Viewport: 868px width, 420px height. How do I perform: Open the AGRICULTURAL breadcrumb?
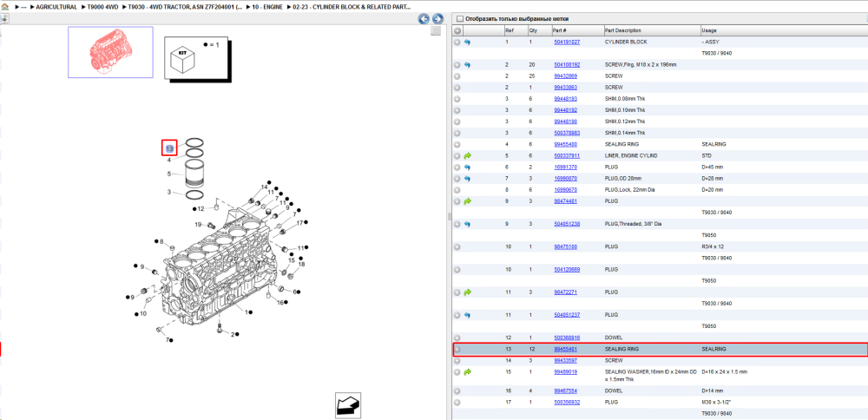pyautogui.click(x=56, y=7)
